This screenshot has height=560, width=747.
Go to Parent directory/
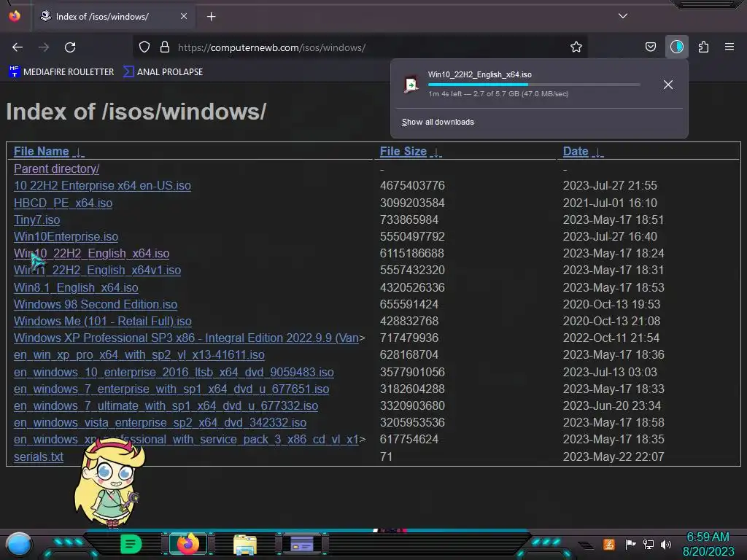click(56, 168)
